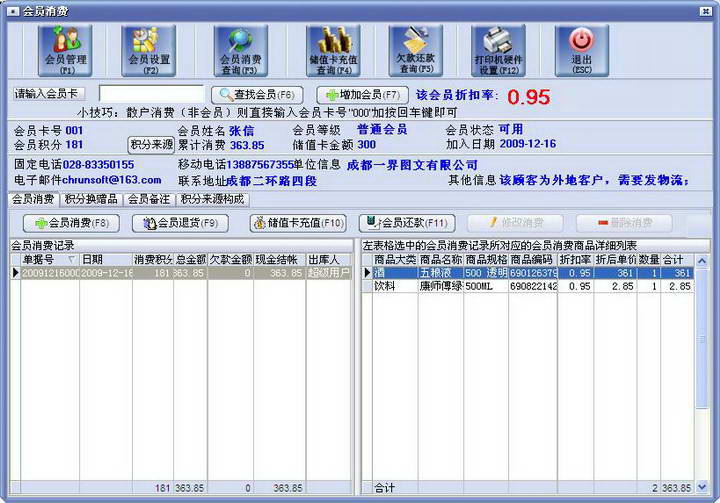Open 会员消费查询 (F3) toolbar icon
Viewport: 720px width, 503px height.
pos(241,51)
